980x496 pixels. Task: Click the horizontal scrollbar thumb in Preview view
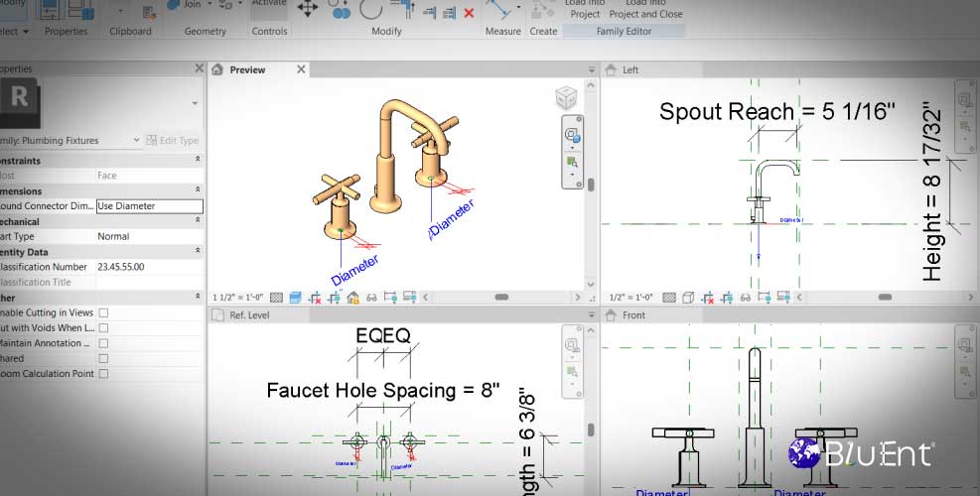501,298
